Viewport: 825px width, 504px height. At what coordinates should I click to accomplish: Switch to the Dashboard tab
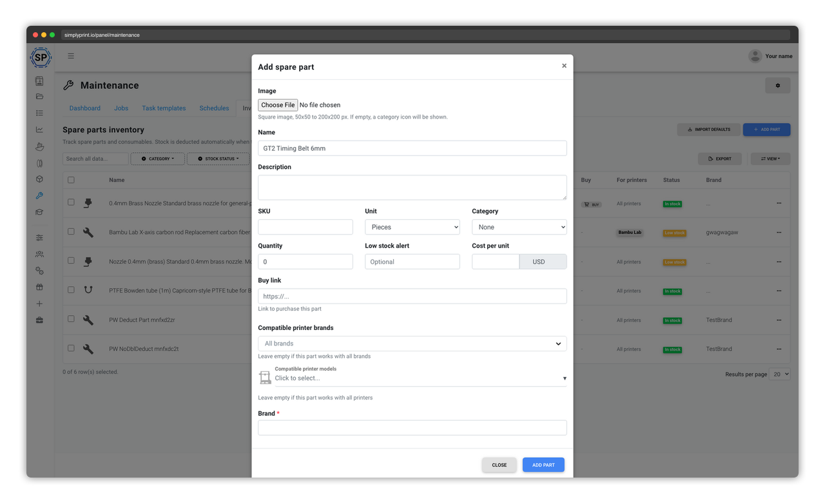click(85, 108)
